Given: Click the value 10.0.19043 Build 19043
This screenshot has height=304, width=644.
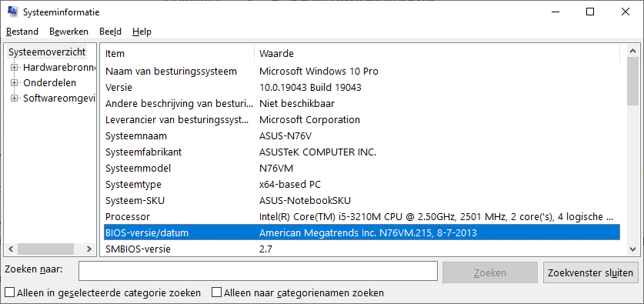Looking at the screenshot, I should 311,88.
